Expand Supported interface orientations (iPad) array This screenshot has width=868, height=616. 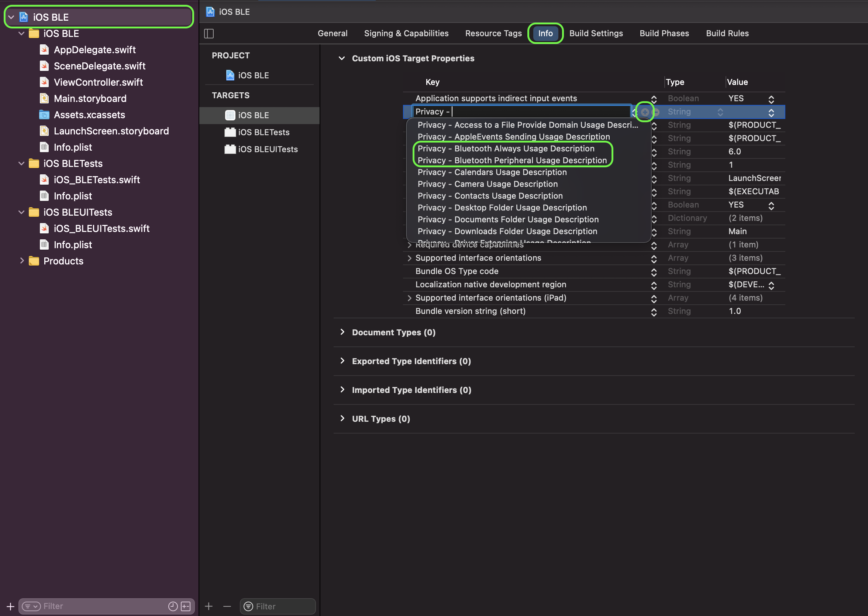point(409,298)
